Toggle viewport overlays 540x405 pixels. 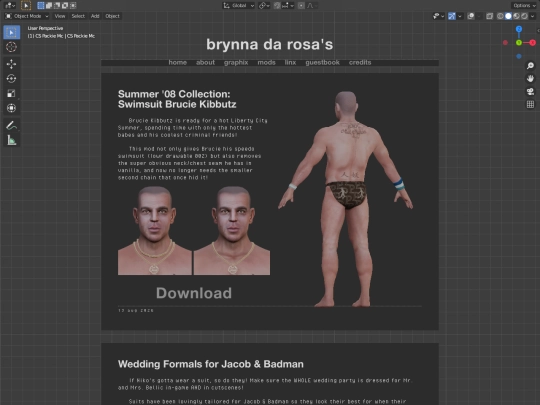(x=471, y=16)
